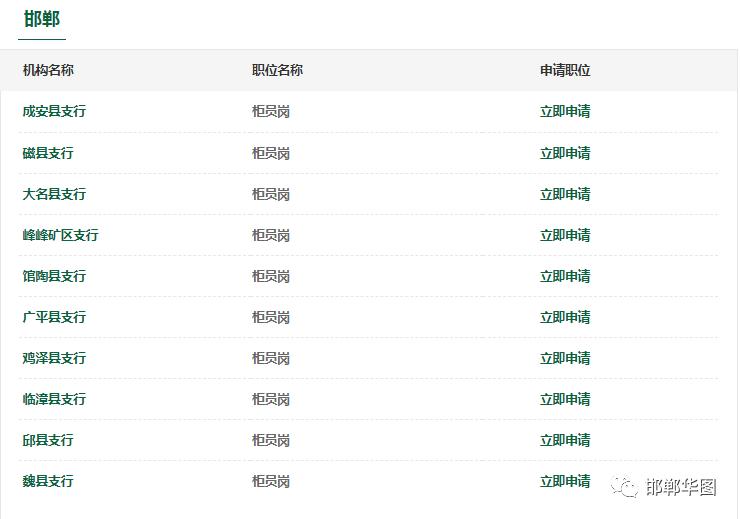Open the 广平县支行 link

(54, 317)
